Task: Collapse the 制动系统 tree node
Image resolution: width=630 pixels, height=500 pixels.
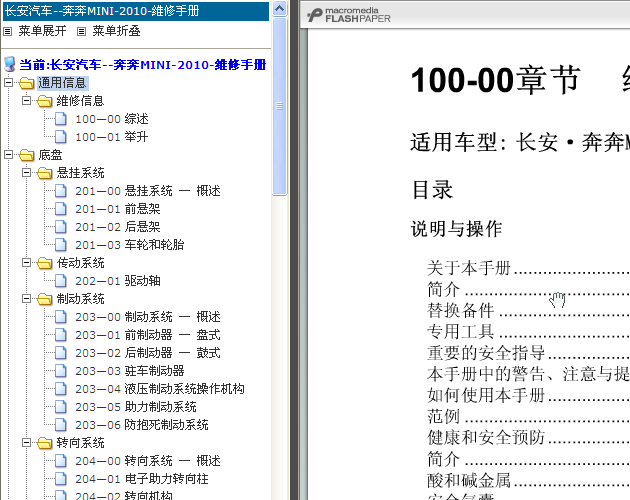Action: [x=27, y=299]
